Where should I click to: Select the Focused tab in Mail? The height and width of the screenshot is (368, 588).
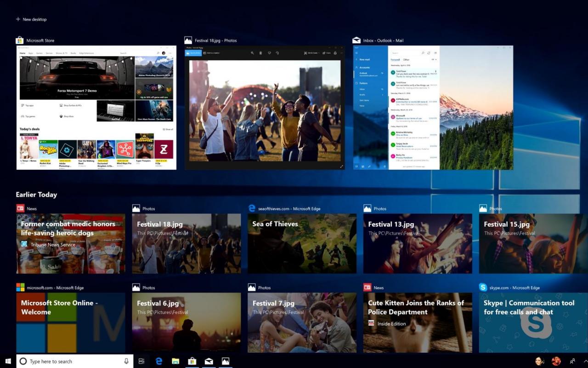pyautogui.click(x=395, y=60)
